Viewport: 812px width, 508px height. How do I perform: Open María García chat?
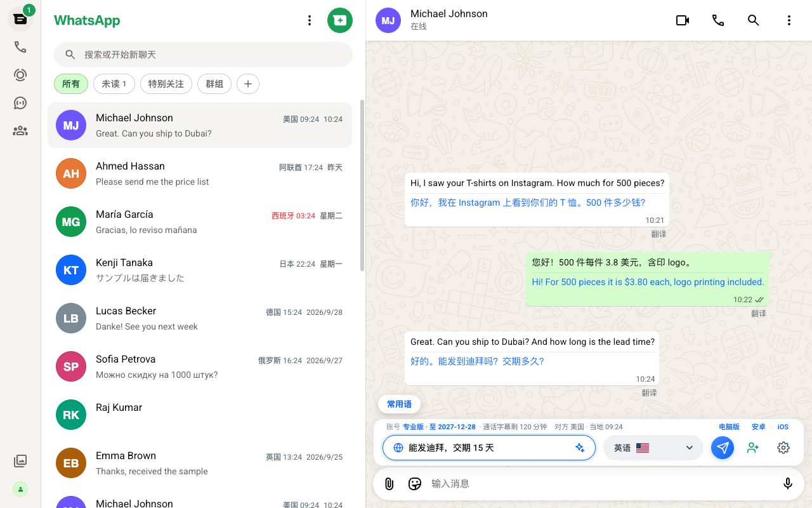[200, 222]
